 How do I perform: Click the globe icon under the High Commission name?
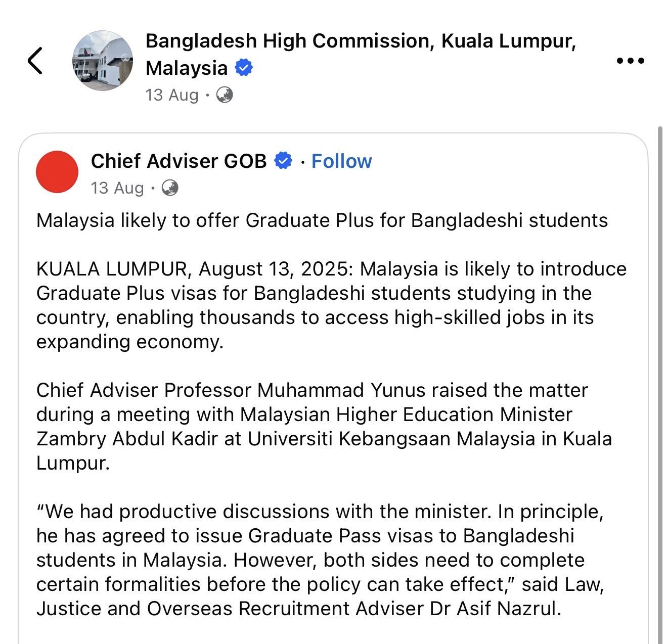pos(225,95)
